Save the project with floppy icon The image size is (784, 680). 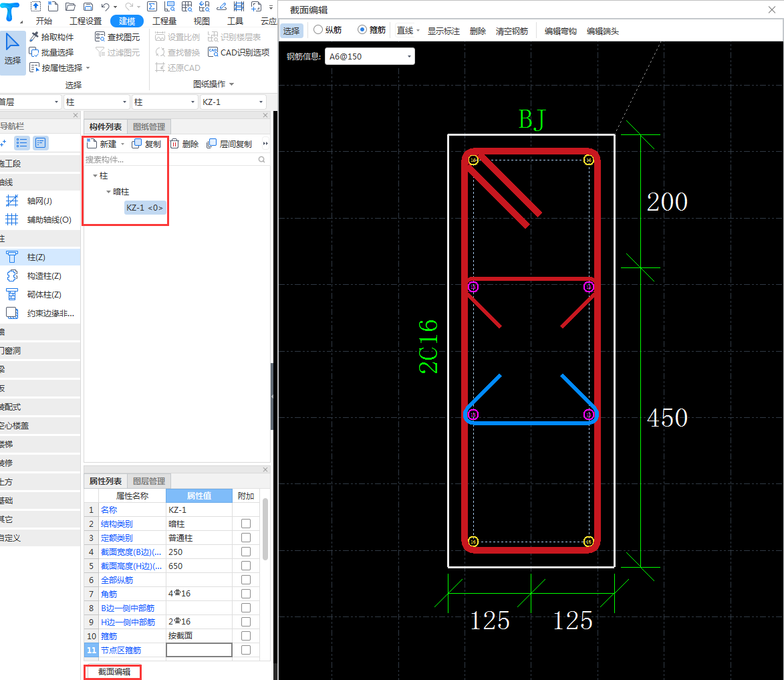pyautogui.click(x=88, y=7)
